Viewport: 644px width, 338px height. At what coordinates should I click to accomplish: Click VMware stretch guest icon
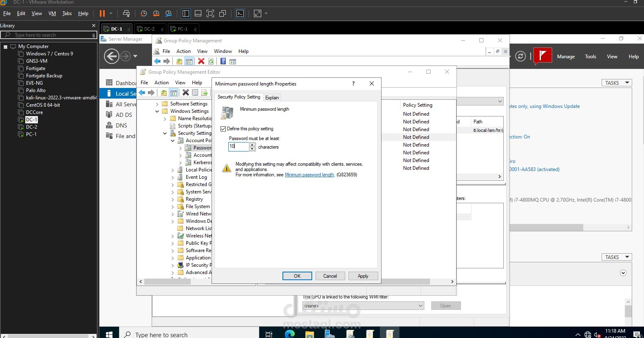[258, 13]
